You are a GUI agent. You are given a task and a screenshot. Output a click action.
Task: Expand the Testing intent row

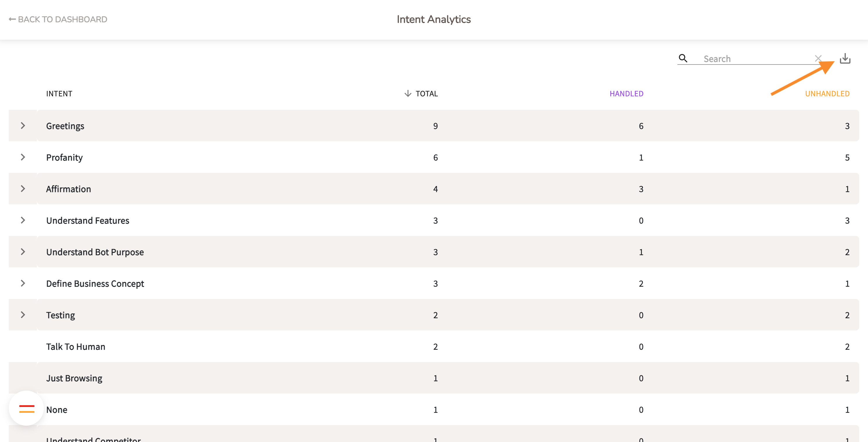coord(23,314)
